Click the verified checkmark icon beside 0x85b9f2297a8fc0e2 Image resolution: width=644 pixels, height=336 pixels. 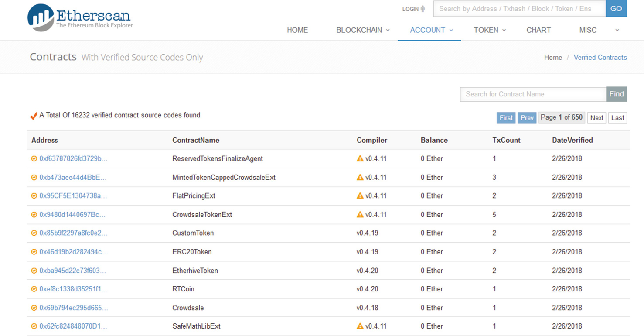pos(34,233)
